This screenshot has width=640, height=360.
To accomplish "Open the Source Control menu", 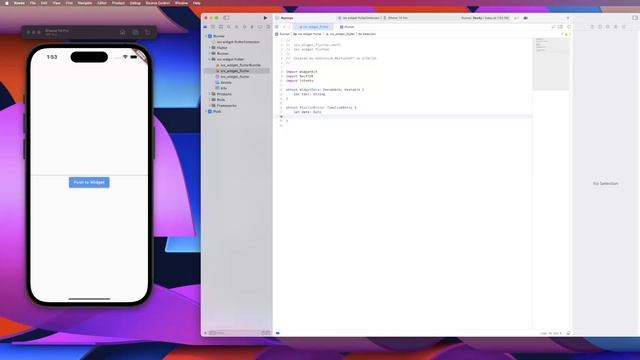I will (158, 3).
